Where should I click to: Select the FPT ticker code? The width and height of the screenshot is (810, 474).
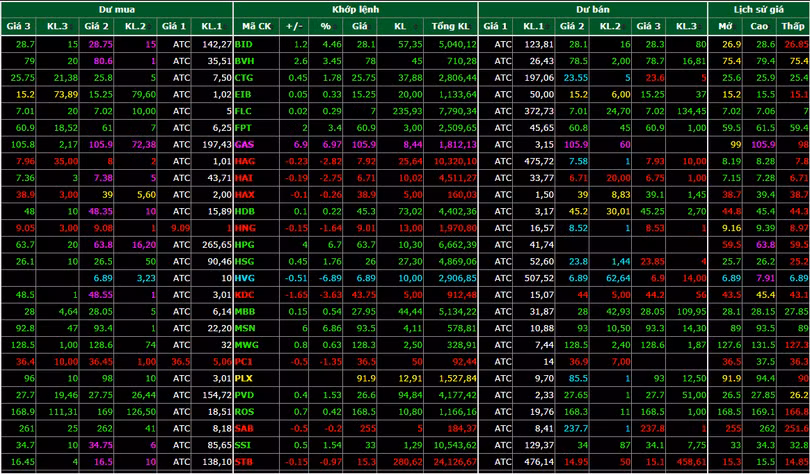pyautogui.click(x=243, y=128)
